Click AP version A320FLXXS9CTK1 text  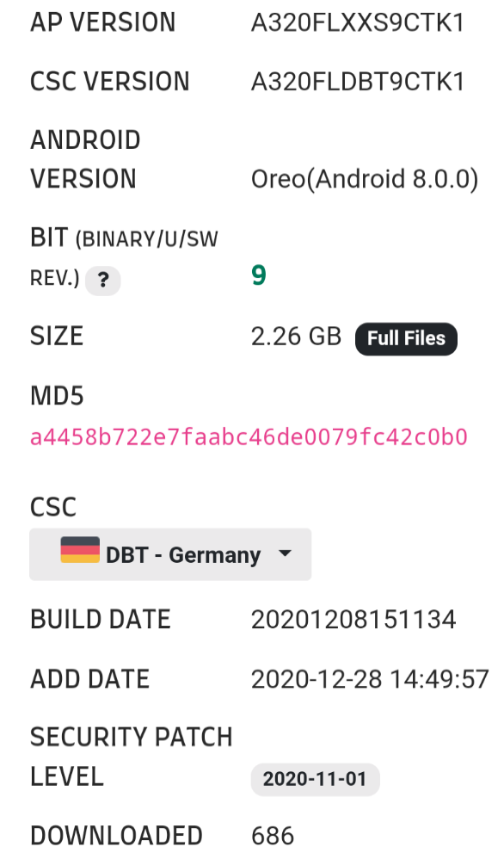pos(358,23)
